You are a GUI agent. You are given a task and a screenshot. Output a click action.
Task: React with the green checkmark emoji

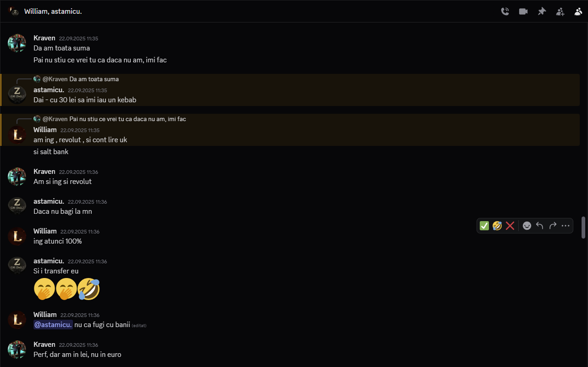(484, 225)
